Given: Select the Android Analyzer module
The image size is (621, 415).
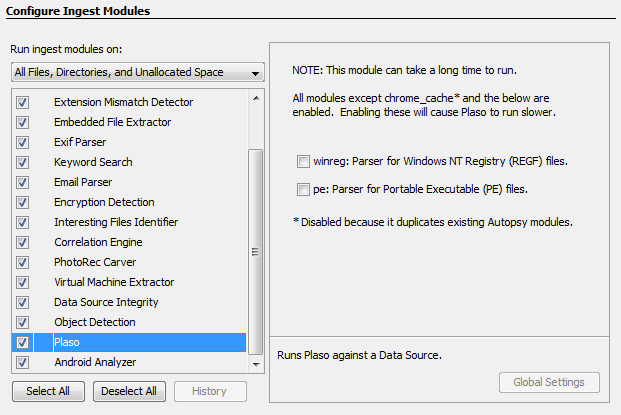Looking at the screenshot, I should [95, 362].
